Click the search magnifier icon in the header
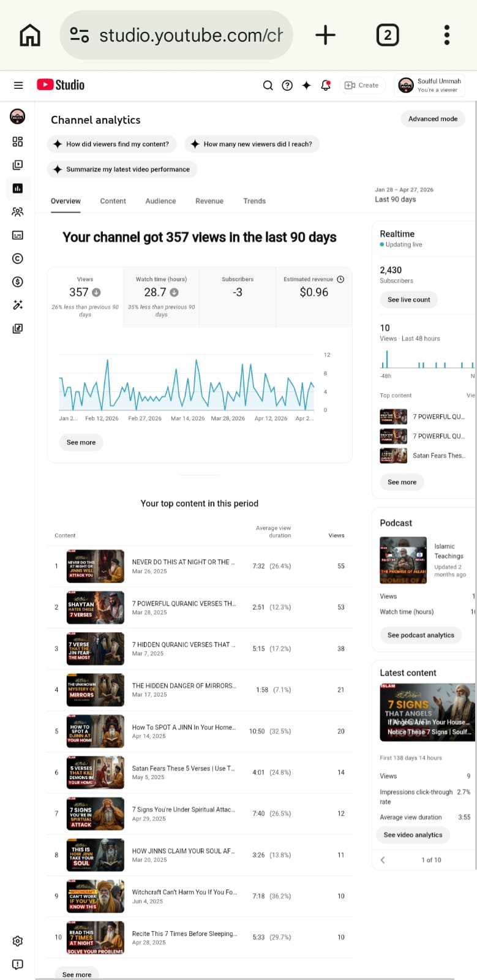 click(268, 85)
